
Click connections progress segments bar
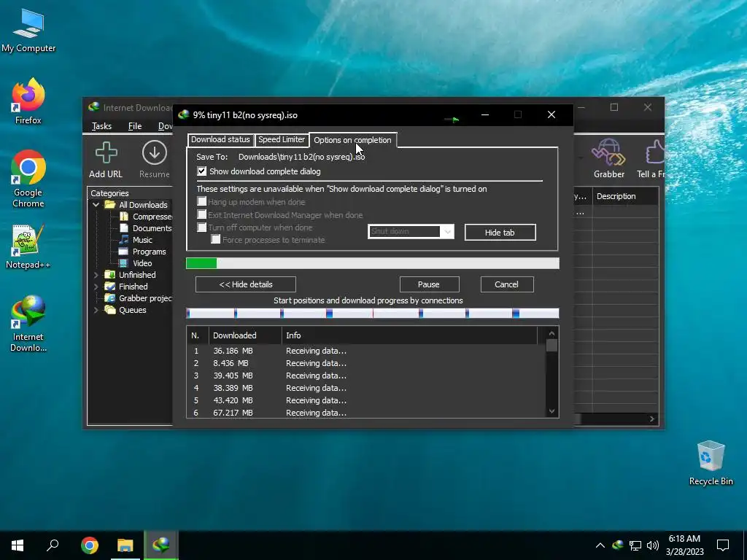[373, 313]
